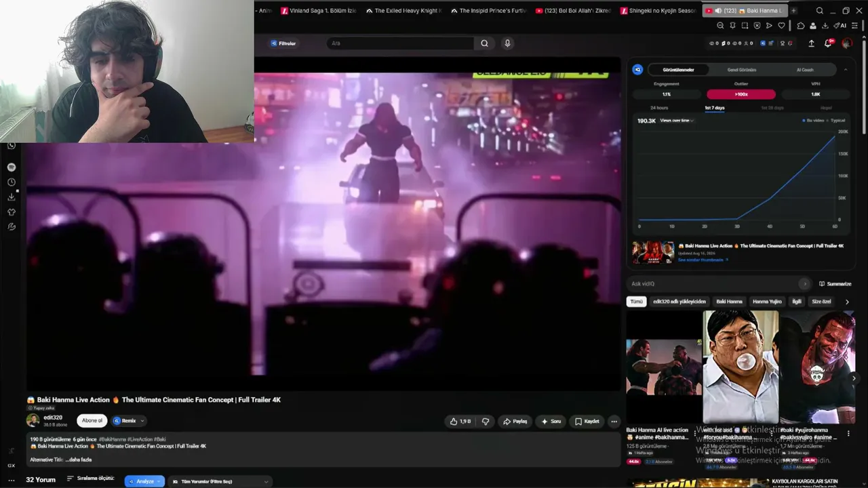Select the İlgili filter chip
The image size is (868, 488).
(x=797, y=302)
